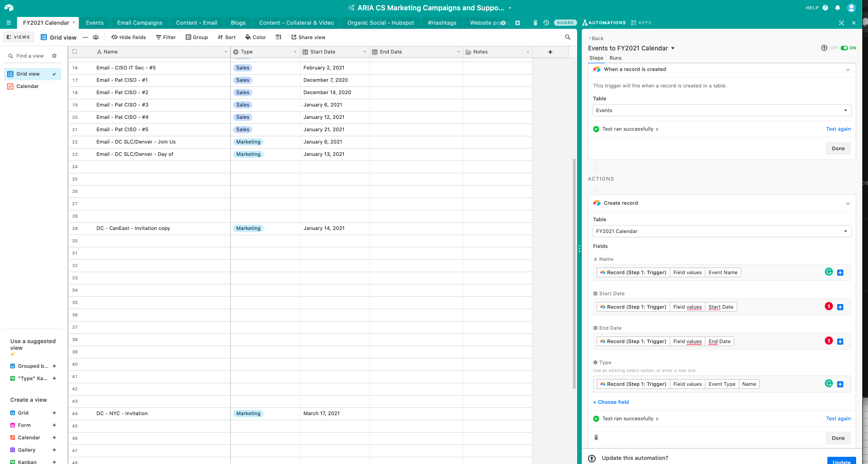Open the user account avatar
Screen dimensions: 868x464
(x=852, y=8)
